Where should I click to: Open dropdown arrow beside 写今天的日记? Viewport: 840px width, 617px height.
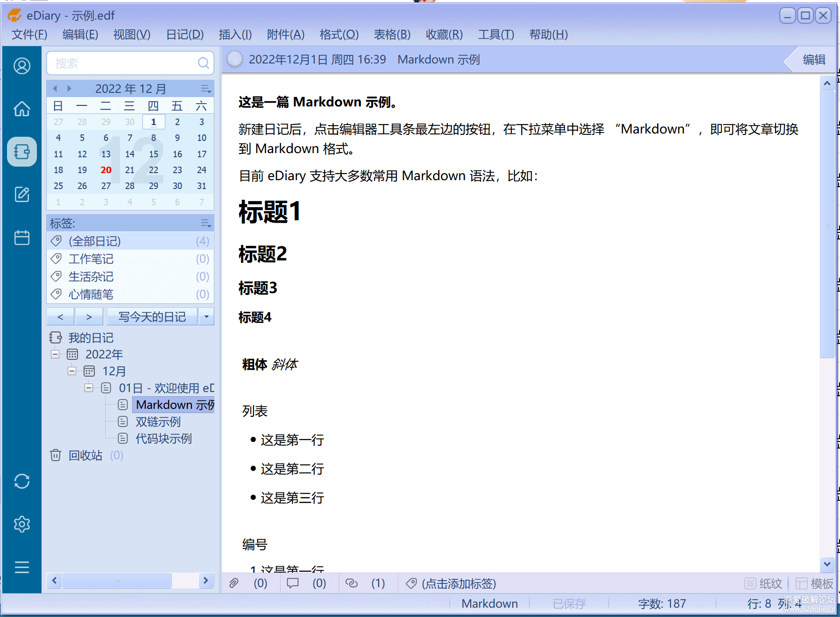point(206,316)
